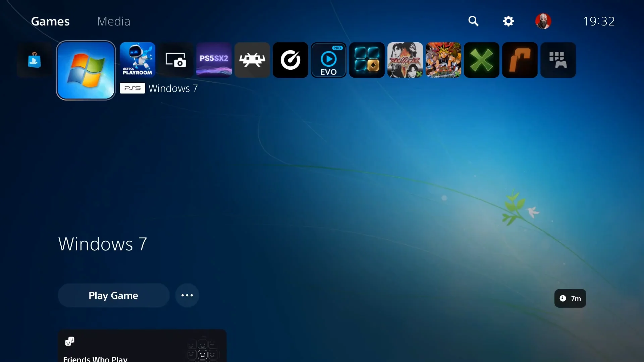Image resolution: width=644 pixels, height=362 pixels.
Task: Click the large Windows 7 title
Action: (x=103, y=244)
